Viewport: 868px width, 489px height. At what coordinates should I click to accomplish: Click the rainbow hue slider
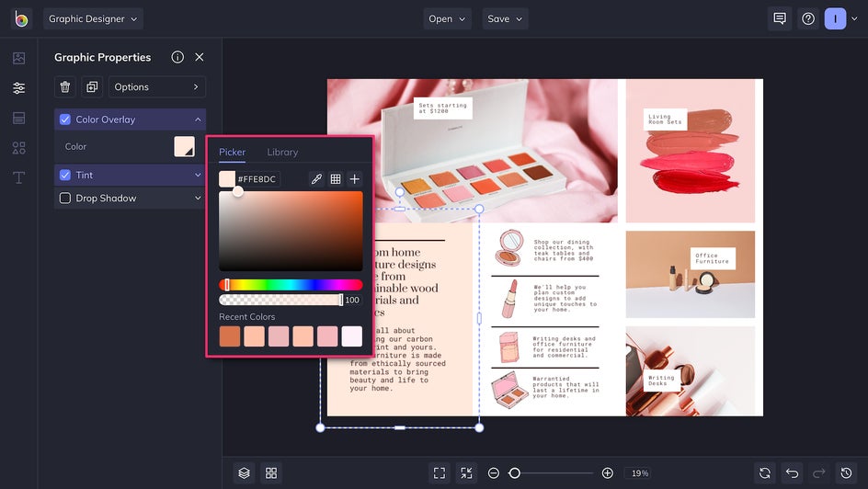click(291, 285)
